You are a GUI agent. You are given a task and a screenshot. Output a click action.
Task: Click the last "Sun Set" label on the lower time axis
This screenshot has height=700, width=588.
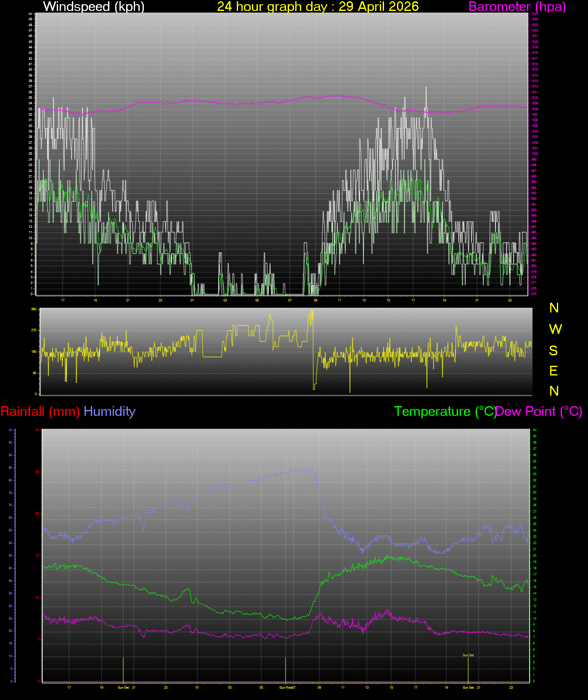click(468, 687)
